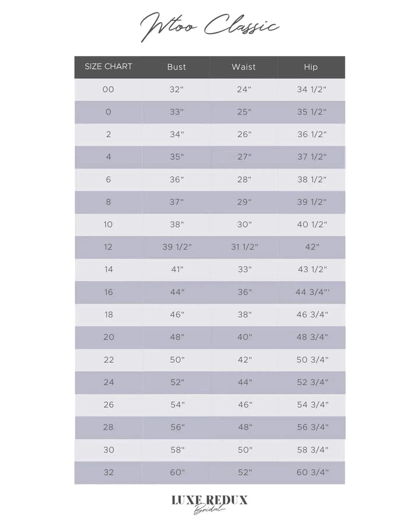Screen dimensions: 420x525
Task: Click the 60 3/4" hip measurement
Action: click(x=312, y=472)
